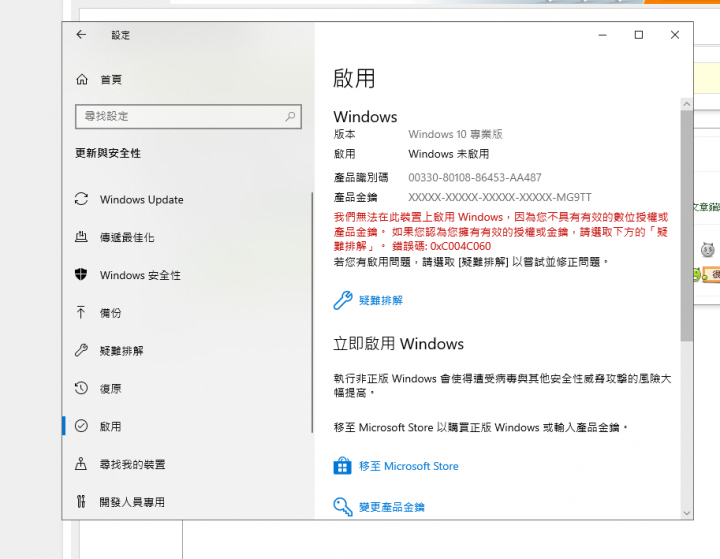The width and height of the screenshot is (720, 559).
Task: Select 復原 in the sidebar
Action: pyautogui.click(x=111, y=389)
